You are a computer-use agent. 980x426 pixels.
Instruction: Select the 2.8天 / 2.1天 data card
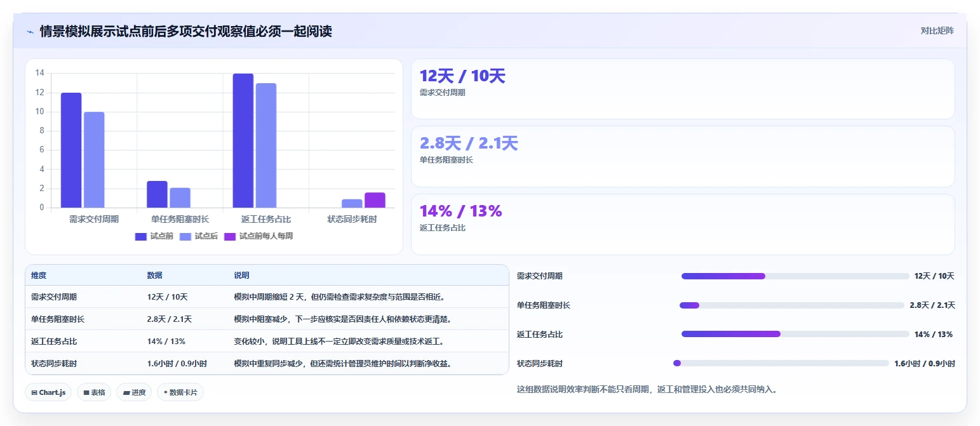click(683, 156)
